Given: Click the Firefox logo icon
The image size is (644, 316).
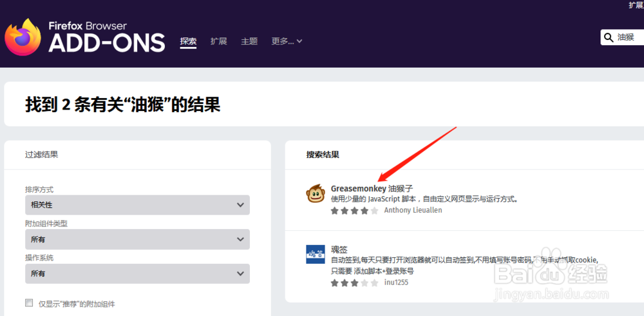Looking at the screenshot, I should (23, 37).
